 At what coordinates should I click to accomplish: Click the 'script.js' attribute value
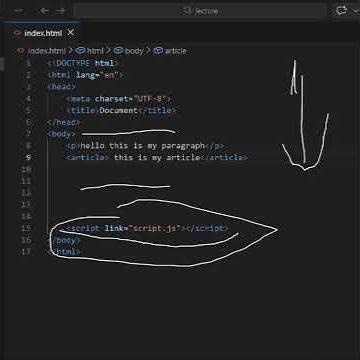click(154, 228)
